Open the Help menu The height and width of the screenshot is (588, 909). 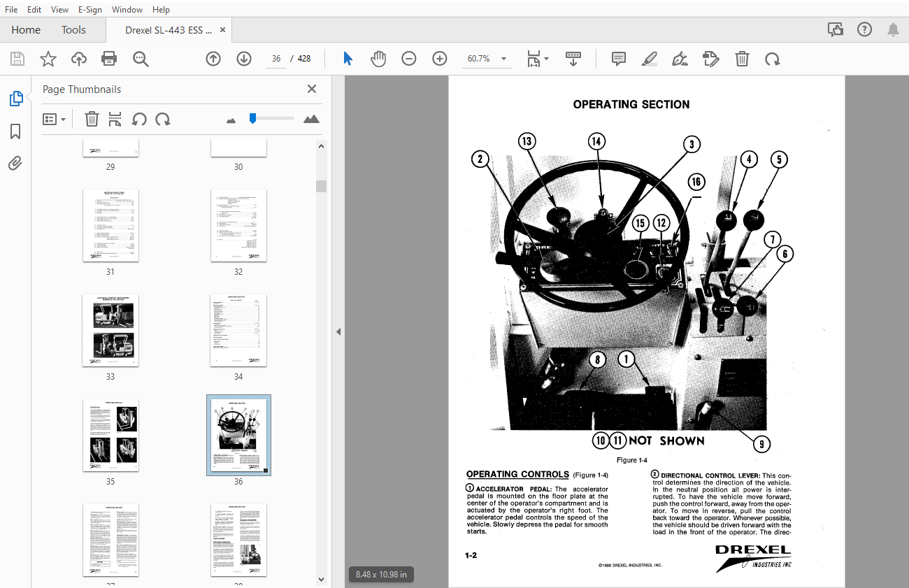[161, 9]
